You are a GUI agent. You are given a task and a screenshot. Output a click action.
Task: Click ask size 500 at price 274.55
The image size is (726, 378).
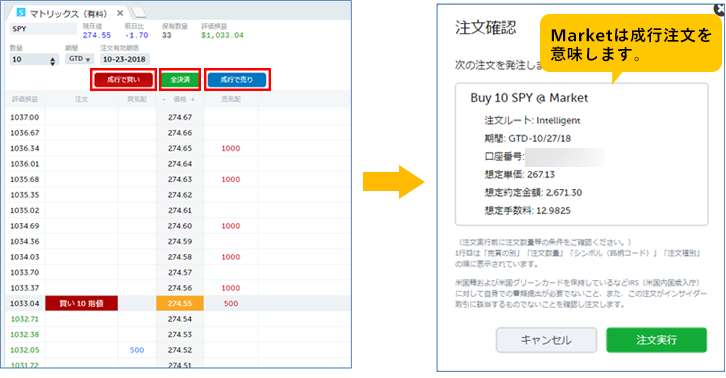(x=231, y=303)
